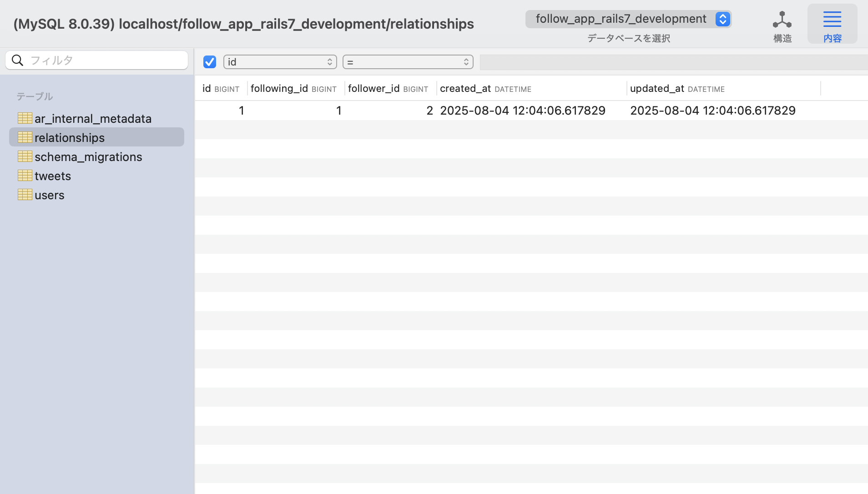Select the schema_migrations table
Image resolution: width=868 pixels, height=494 pixels.
[96, 156]
